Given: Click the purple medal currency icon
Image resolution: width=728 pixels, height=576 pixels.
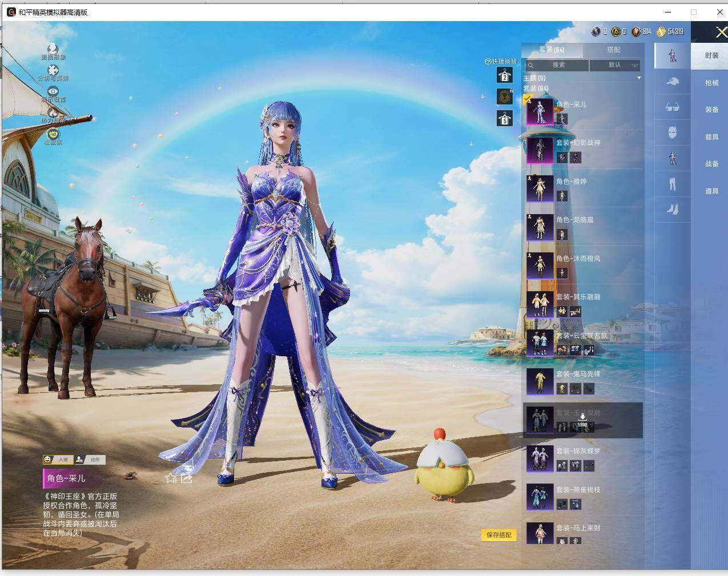Looking at the screenshot, I should click(596, 32).
